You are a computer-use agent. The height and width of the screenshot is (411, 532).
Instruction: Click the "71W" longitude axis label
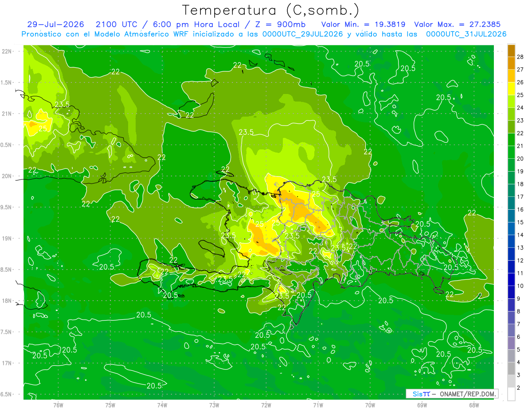(318, 405)
